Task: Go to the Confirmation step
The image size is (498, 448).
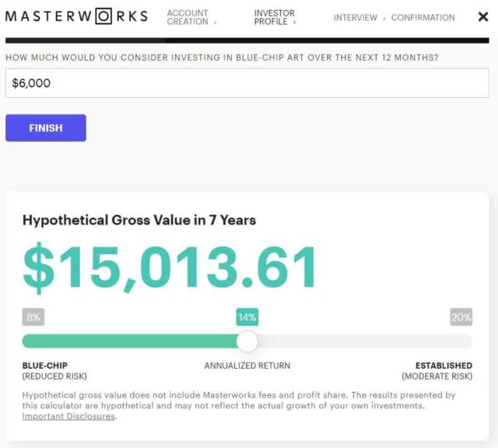Action: coord(423,17)
